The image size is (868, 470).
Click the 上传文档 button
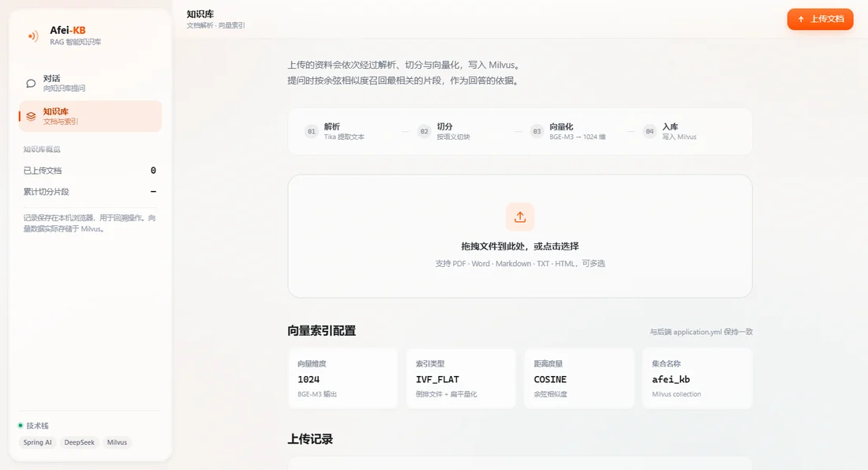820,20
